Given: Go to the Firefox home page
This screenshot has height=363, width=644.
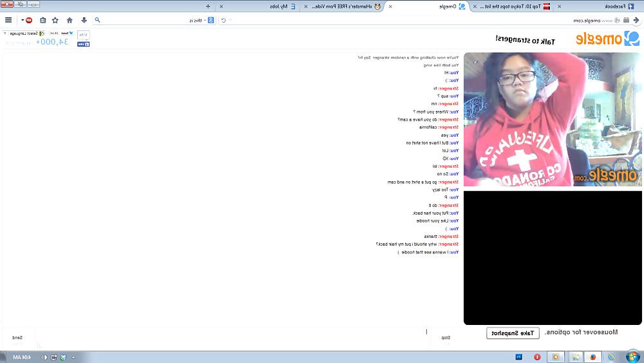Looking at the screenshot, I should [x=70, y=20].
